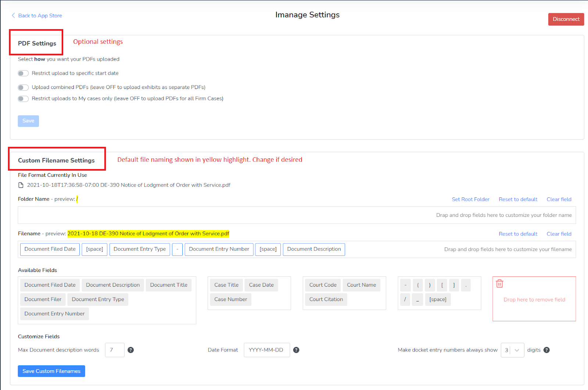Click the open parenthesis symbol field
588x390 pixels.
(x=418, y=285)
